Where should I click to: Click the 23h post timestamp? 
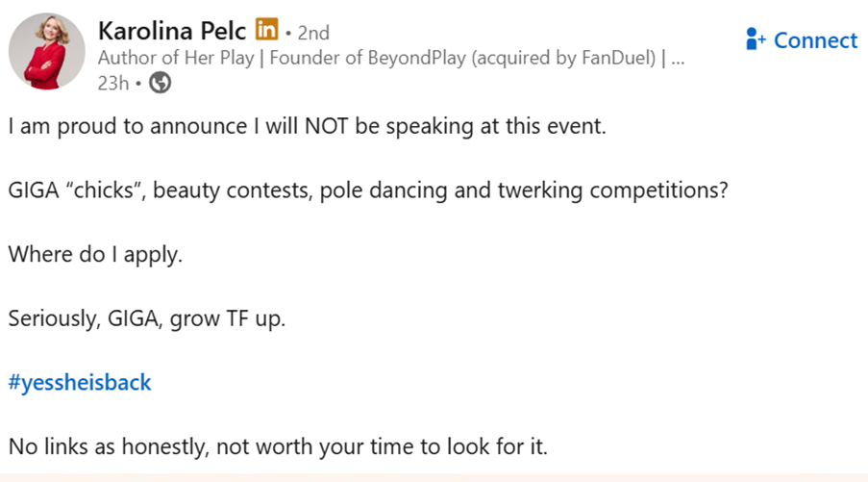(113, 83)
